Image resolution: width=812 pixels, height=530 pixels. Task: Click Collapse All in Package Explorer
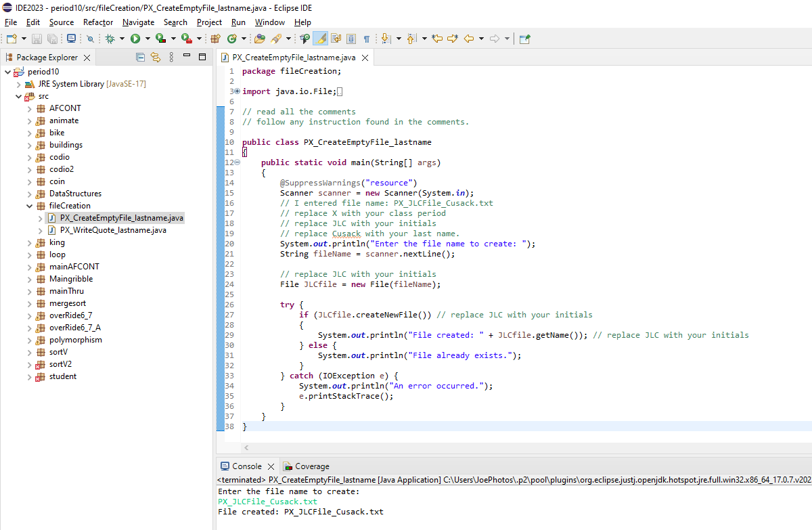click(141, 58)
